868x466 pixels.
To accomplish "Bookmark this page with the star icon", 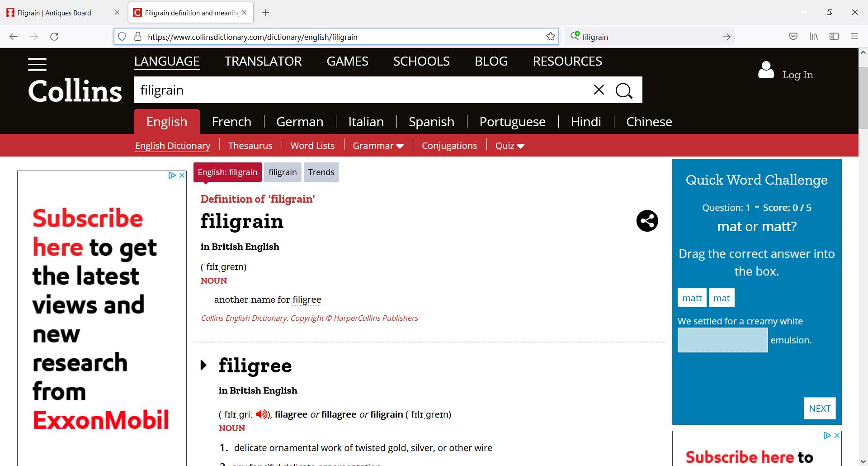I will pyautogui.click(x=550, y=37).
